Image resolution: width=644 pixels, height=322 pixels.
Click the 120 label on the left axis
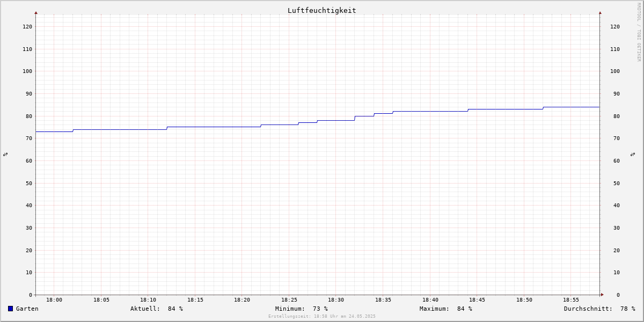[27, 26]
